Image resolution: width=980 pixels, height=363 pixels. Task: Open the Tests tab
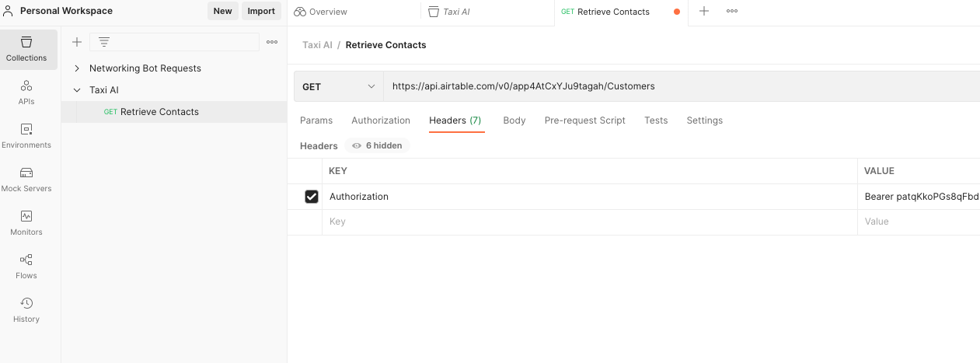pos(656,120)
